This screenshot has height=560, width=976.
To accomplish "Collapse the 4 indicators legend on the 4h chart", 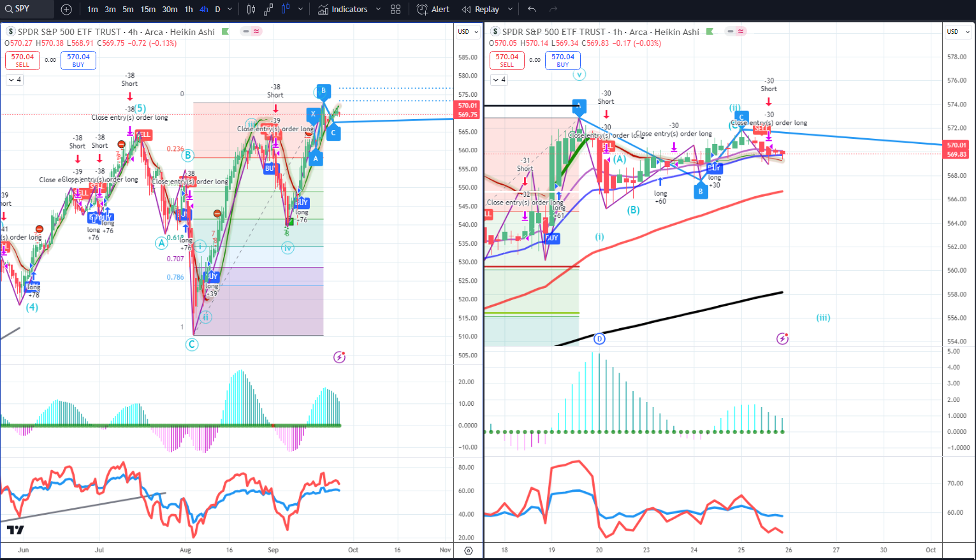I will pyautogui.click(x=15, y=80).
